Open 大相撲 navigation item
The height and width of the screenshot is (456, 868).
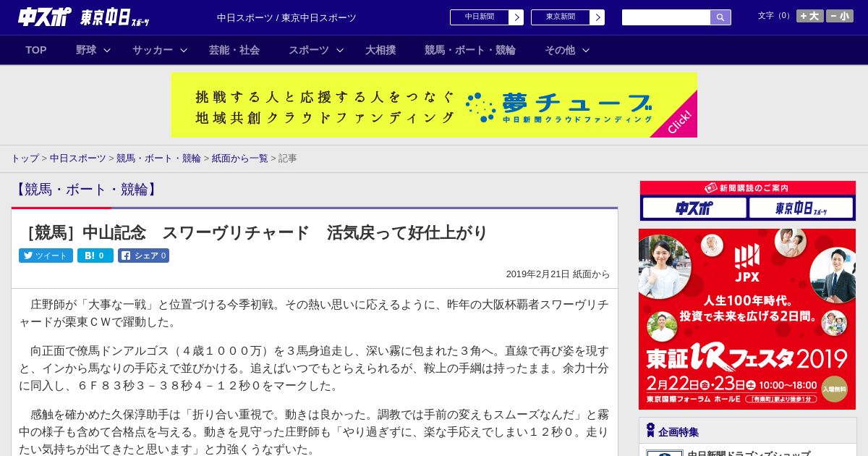380,50
